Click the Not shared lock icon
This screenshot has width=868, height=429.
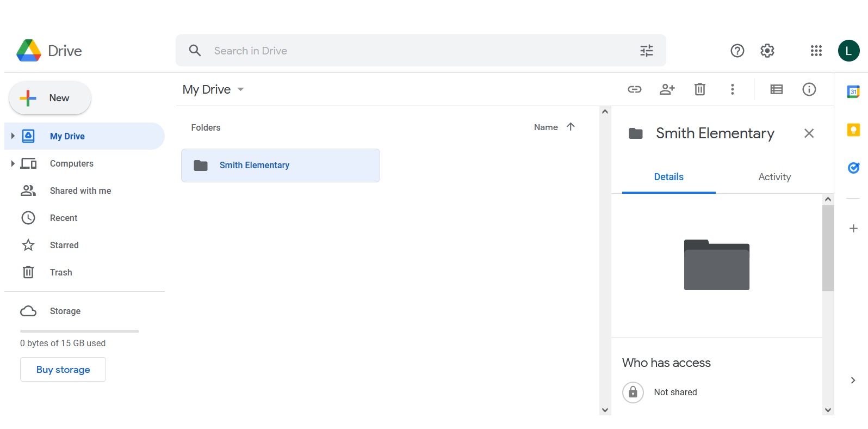633,393
